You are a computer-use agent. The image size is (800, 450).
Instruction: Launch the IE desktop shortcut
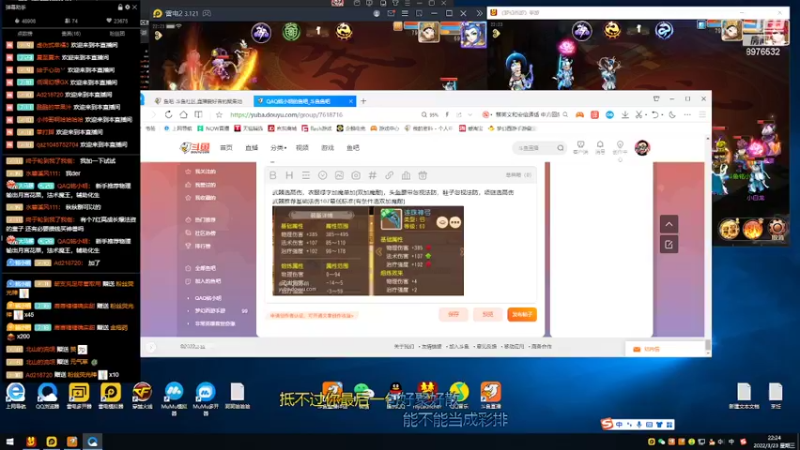click(16, 396)
